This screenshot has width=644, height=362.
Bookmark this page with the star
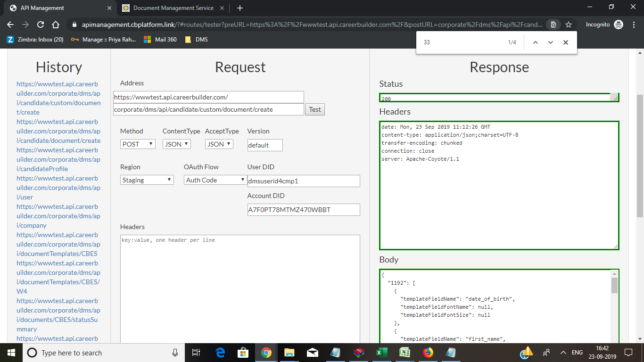click(x=569, y=25)
